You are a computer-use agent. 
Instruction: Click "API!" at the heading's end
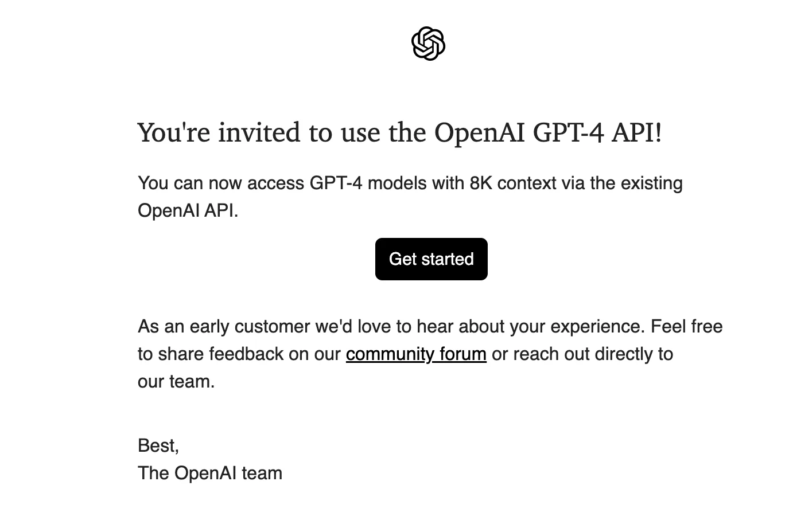tap(637, 132)
